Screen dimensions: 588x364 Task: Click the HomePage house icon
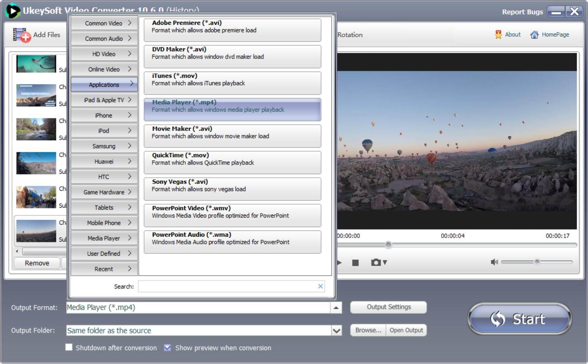[x=534, y=35]
